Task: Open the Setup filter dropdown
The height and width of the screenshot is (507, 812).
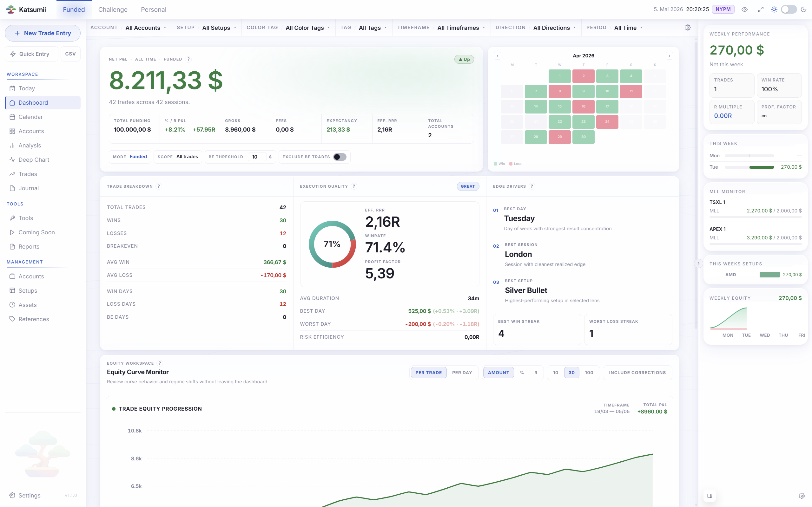Action: click(207, 28)
